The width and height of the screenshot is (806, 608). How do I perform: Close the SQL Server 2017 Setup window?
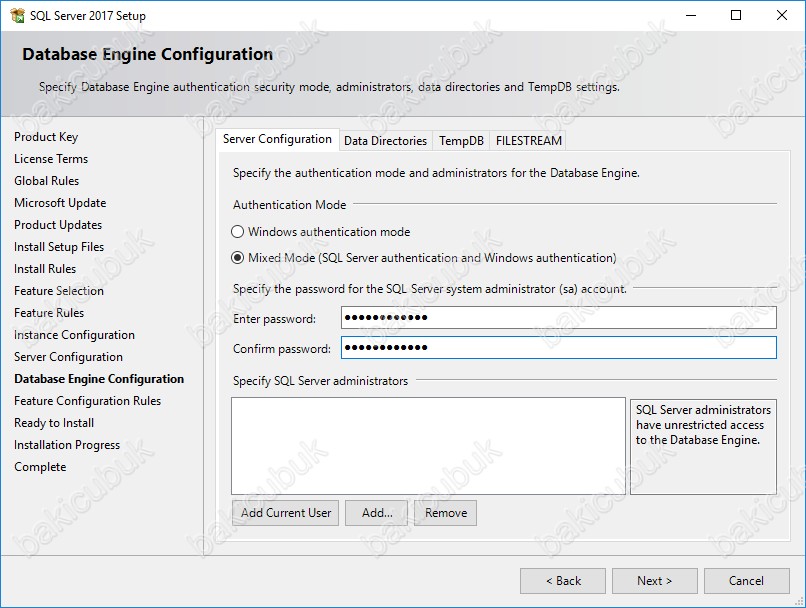[782, 16]
